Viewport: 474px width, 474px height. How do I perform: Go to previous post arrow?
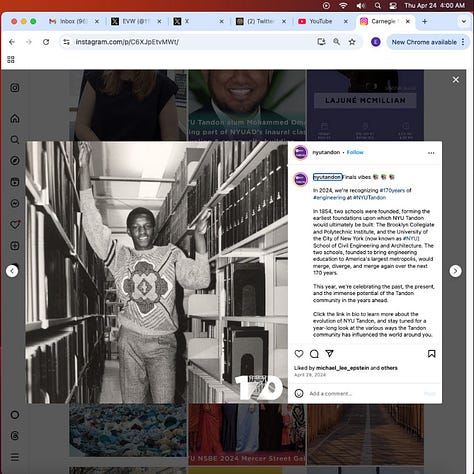pos(12,271)
